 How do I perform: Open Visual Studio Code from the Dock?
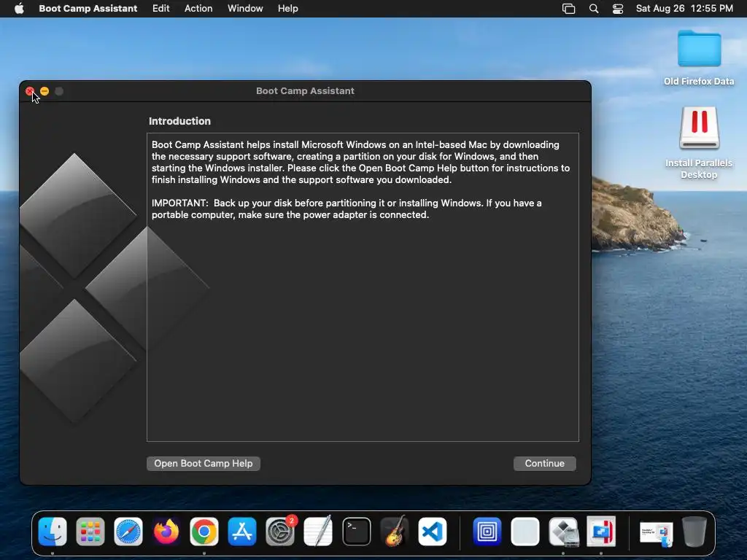[x=432, y=532]
